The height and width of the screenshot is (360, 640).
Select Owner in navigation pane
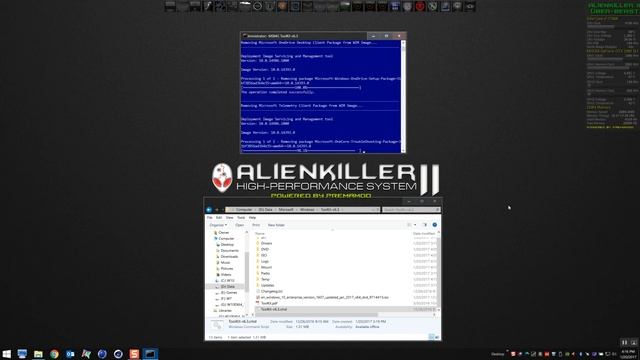[221, 233]
